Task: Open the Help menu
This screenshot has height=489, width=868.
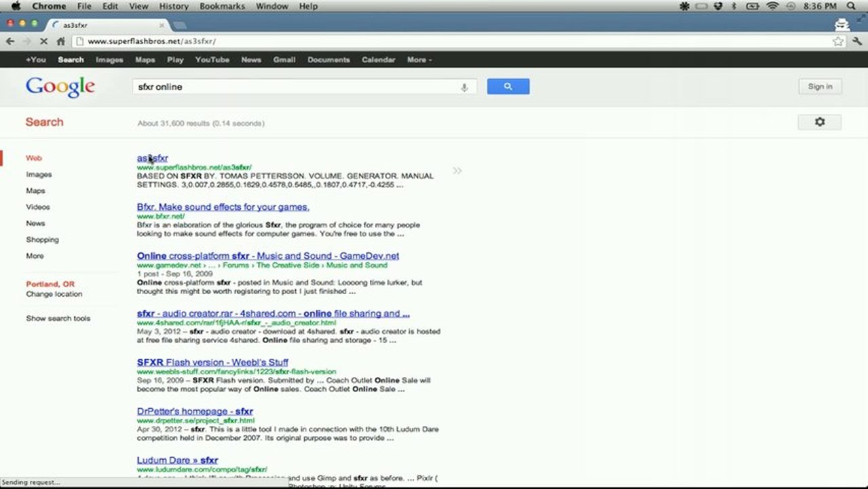Action: [x=308, y=6]
